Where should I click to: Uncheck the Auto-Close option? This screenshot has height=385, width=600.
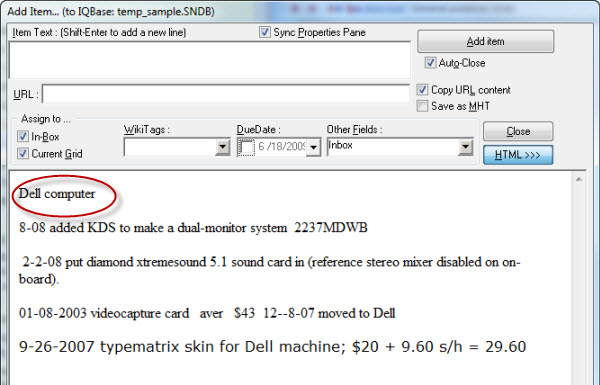[430, 63]
